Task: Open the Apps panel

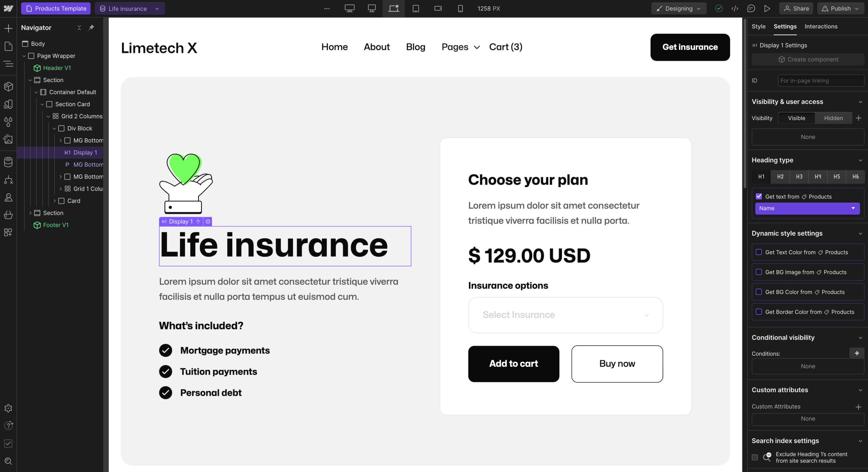Action: click(x=8, y=232)
